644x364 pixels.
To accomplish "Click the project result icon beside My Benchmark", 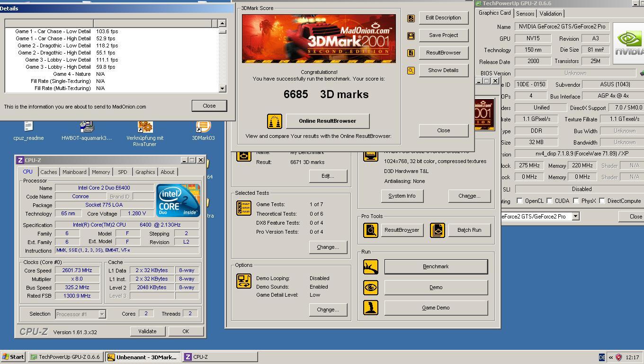I will [x=244, y=155].
